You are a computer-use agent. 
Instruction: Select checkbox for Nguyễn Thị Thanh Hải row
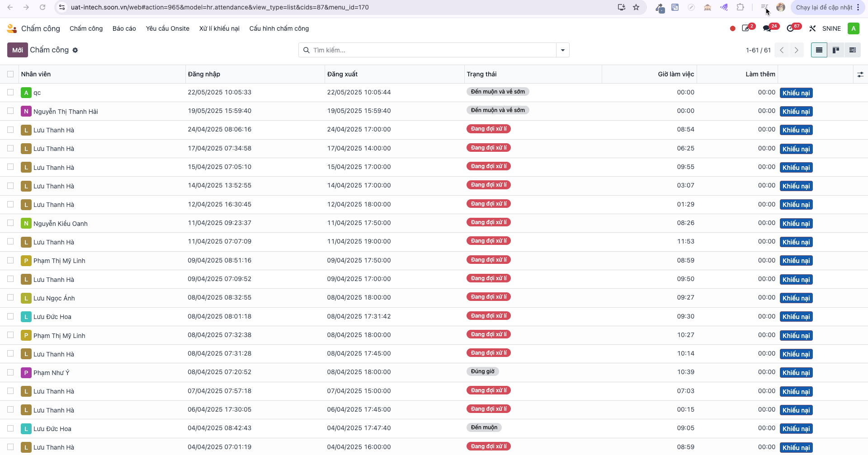(x=10, y=111)
